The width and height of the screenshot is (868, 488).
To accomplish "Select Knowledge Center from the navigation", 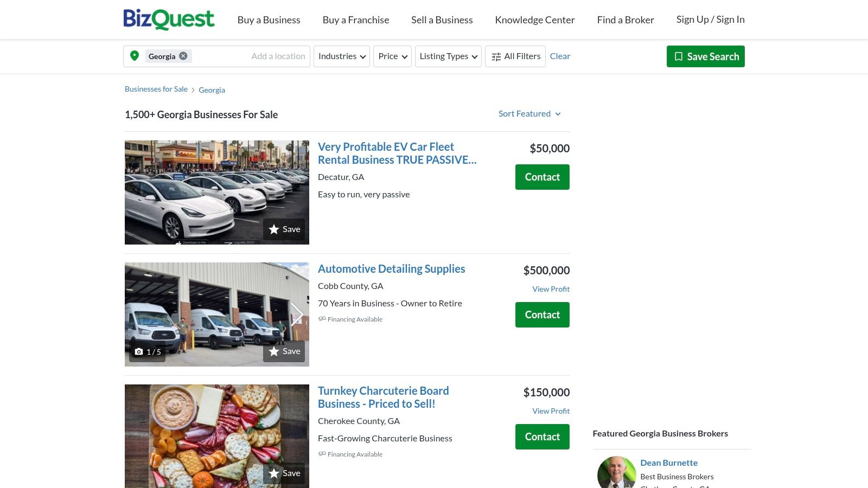I will click(534, 20).
